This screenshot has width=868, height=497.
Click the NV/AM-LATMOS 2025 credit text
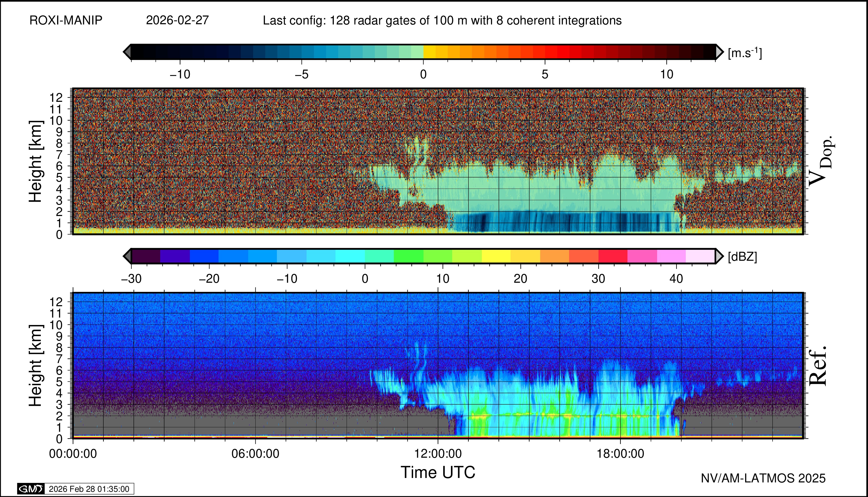763,478
